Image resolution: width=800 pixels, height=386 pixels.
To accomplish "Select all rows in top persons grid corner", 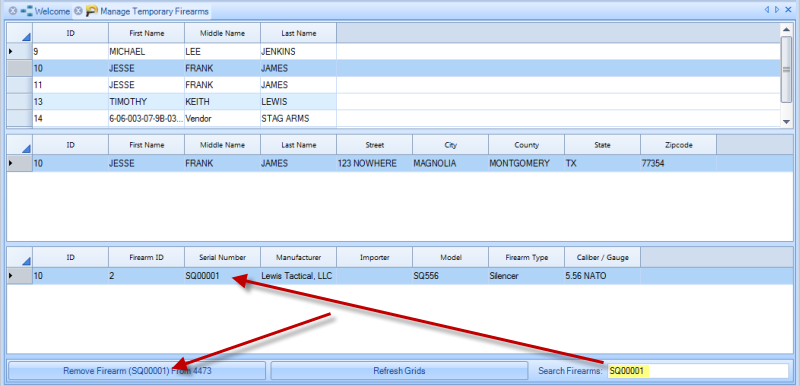I will pyautogui.click(x=19, y=33).
